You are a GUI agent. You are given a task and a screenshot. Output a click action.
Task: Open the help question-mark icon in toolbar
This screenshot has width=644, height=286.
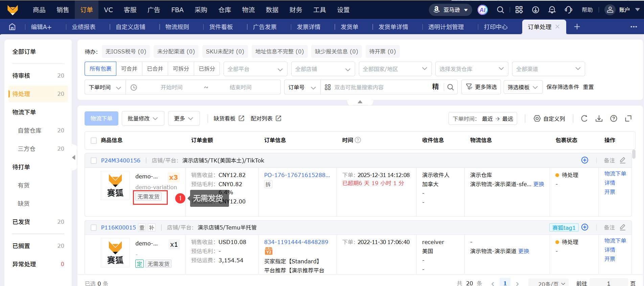coord(614,118)
